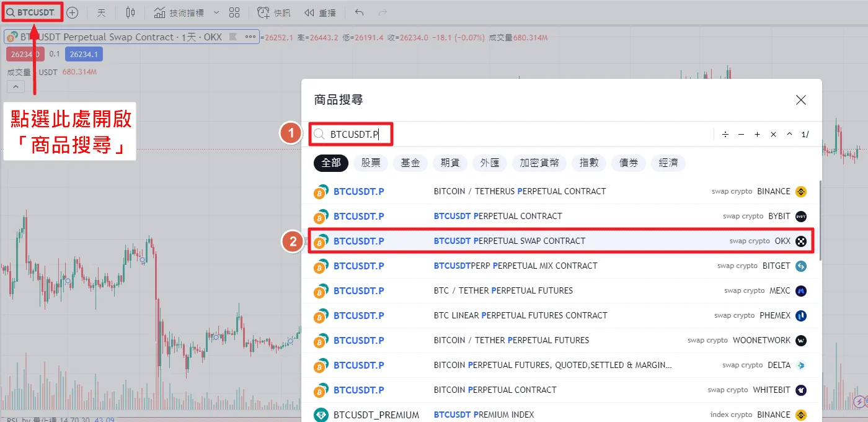868x422 pixels.
Task: Choose BTCUSDT.P on WOONETWORK result
Action: click(560, 340)
